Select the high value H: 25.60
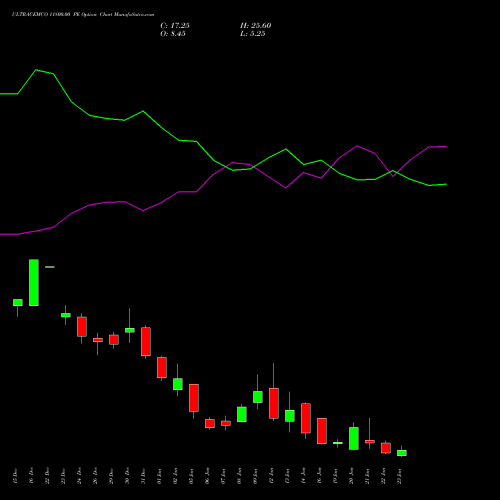 256,26
